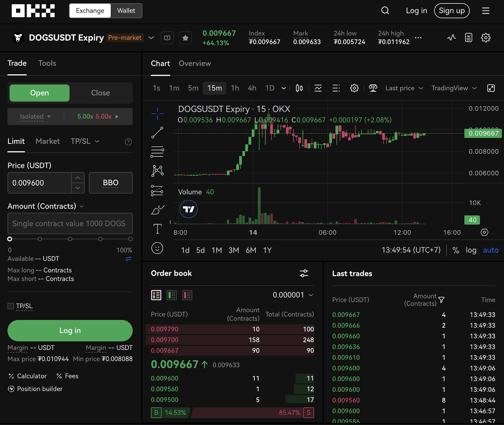
Task: Open TP/SL order type dropdown
Action: (85, 141)
